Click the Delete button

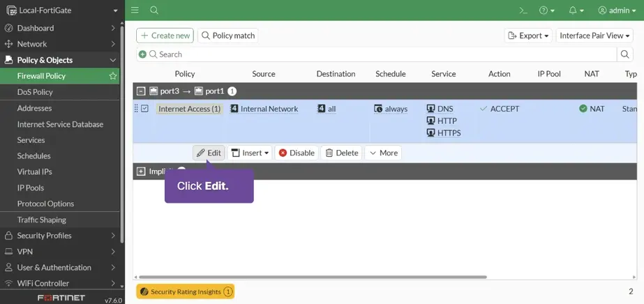341,153
